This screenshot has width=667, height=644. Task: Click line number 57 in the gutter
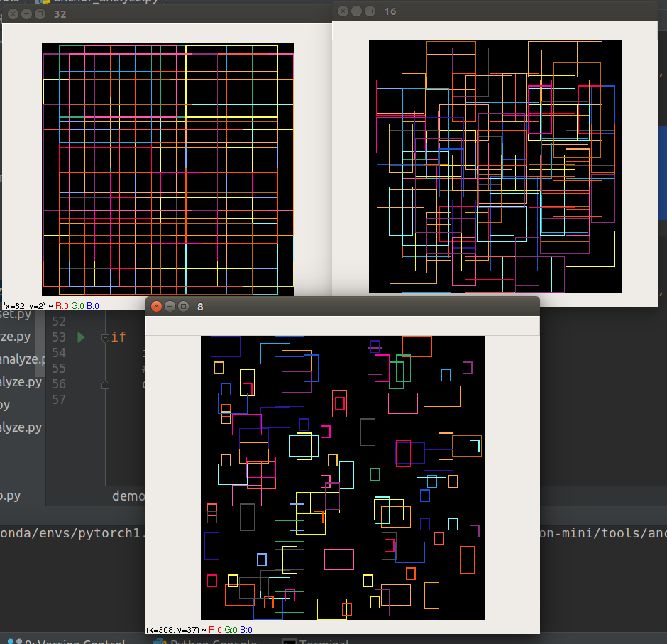pyautogui.click(x=59, y=400)
